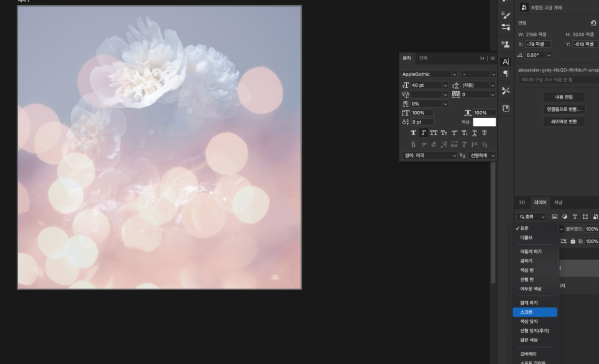Open the Tool Presets wrench icon
This screenshot has width=599, height=364.
(x=506, y=91)
